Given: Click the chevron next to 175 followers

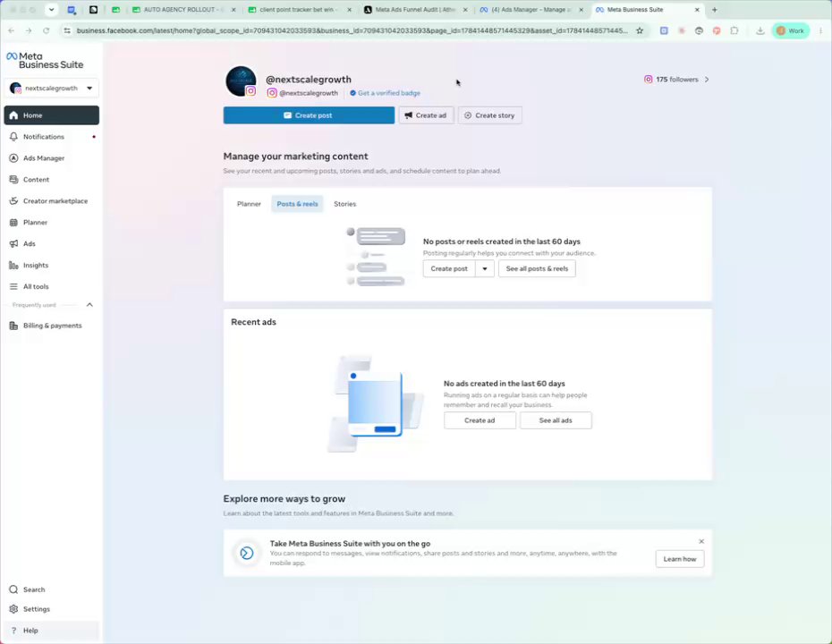Looking at the screenshot, I should tap(707, 80).
